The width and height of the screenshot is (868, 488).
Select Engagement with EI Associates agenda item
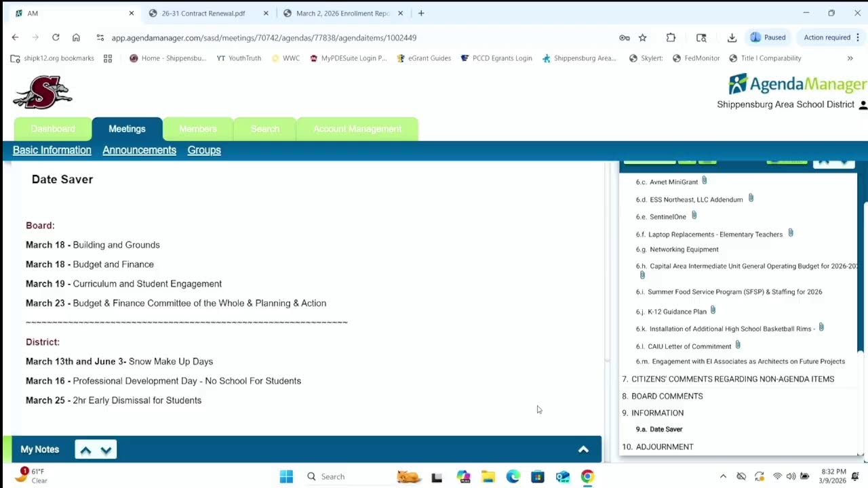[741, 362]
